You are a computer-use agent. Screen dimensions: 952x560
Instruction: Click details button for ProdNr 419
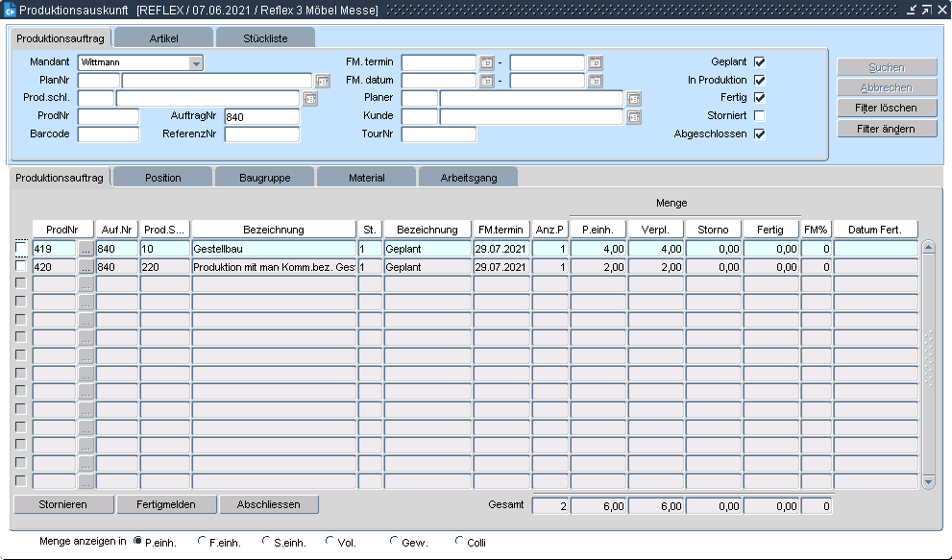click(x=86, y=249)
